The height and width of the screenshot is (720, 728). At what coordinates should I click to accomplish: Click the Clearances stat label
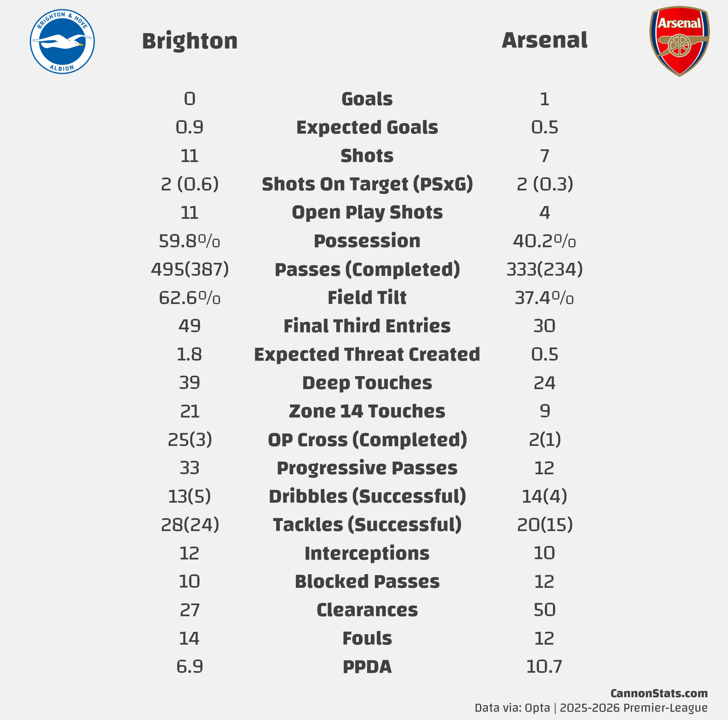point(367,610)
